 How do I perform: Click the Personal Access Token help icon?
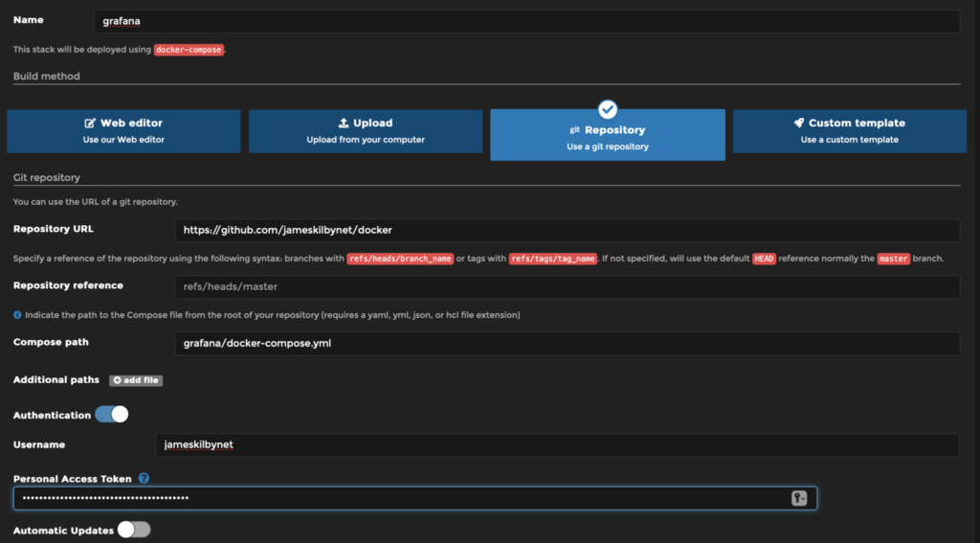coord(144,478)
